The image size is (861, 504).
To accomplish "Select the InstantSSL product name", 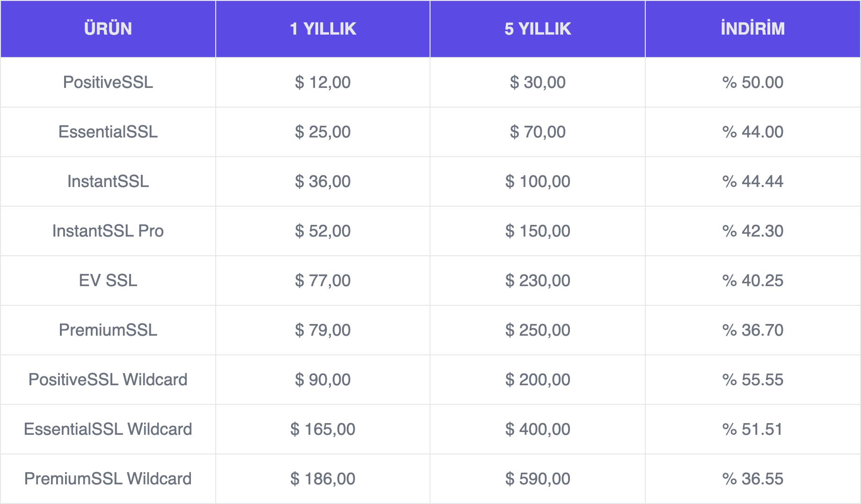I will 108,181.
